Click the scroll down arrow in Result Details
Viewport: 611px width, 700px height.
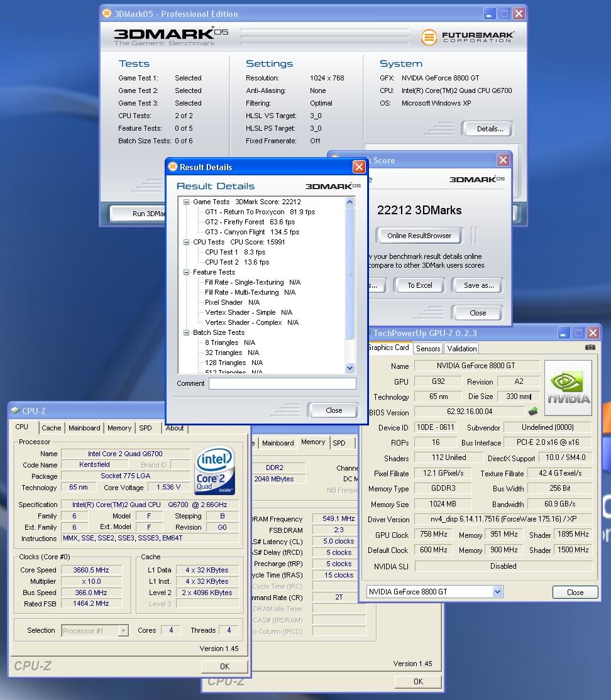350,368
